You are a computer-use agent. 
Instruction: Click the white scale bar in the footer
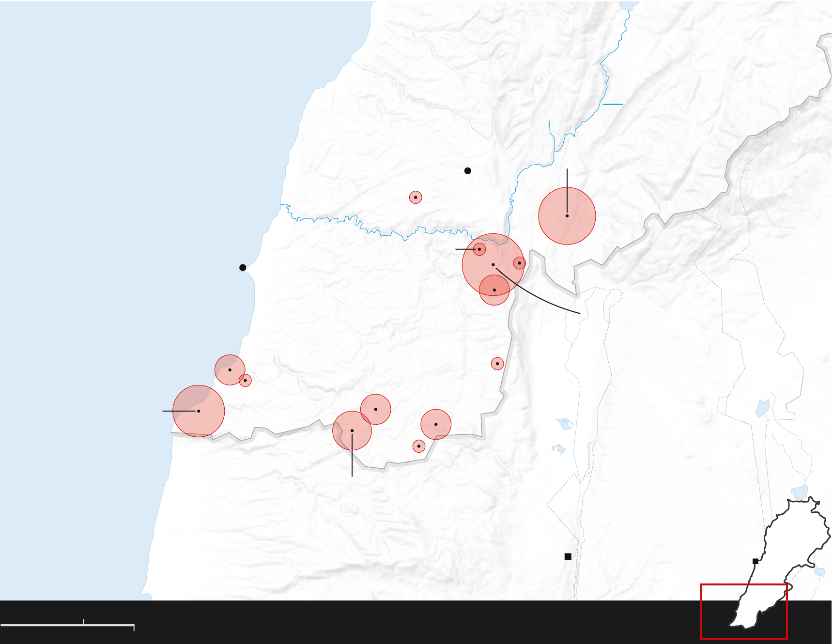pos(67,625)
